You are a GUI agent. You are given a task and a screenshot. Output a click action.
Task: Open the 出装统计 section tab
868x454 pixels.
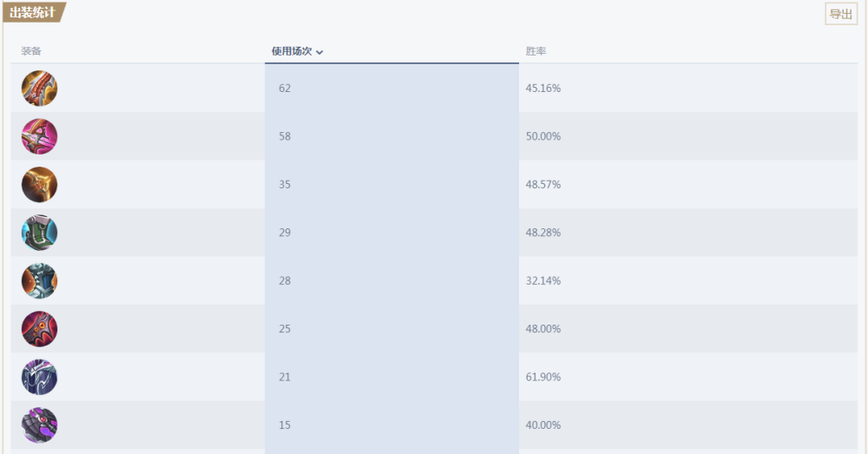click(x=33, y=12)
